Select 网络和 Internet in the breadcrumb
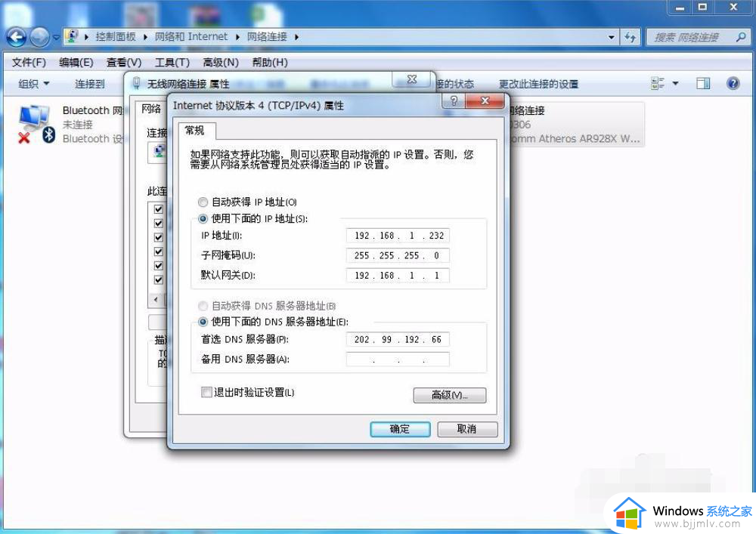Screen dimensions: 756x534 point(191,36)
